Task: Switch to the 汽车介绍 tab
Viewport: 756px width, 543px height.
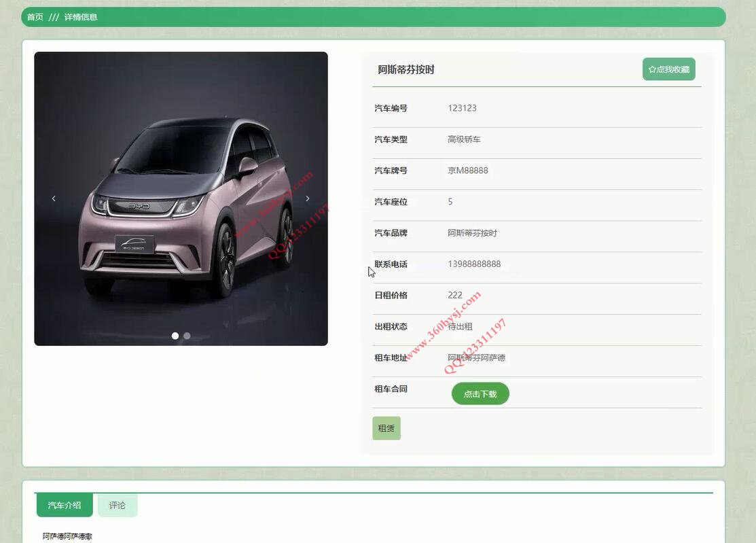Action: [x=65, y=505]
